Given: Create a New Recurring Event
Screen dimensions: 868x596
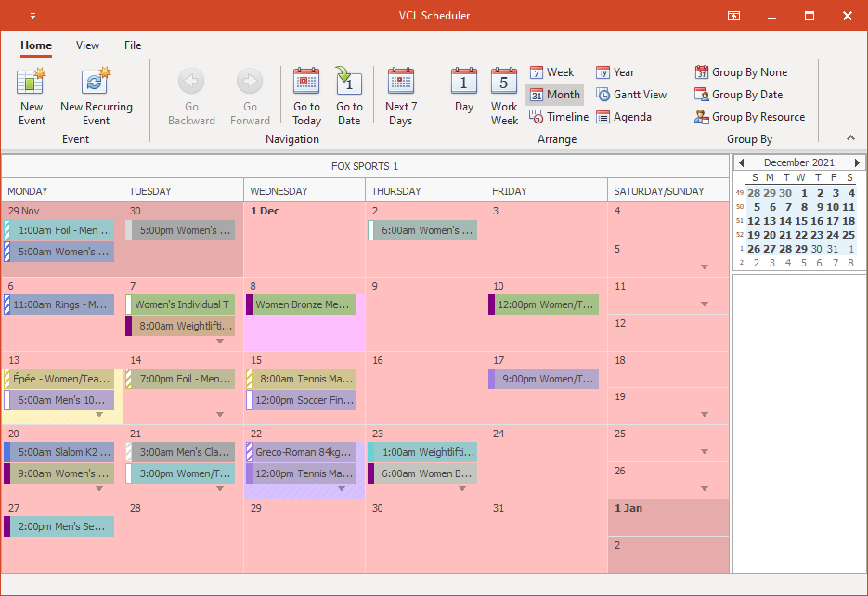Looking at the screenshot, I should (x=98, y=93).
